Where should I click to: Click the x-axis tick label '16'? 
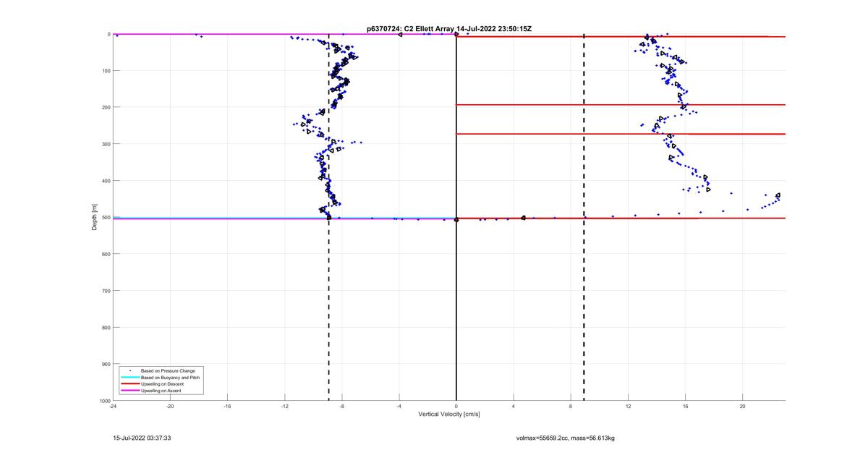click(x=685, y=406)
